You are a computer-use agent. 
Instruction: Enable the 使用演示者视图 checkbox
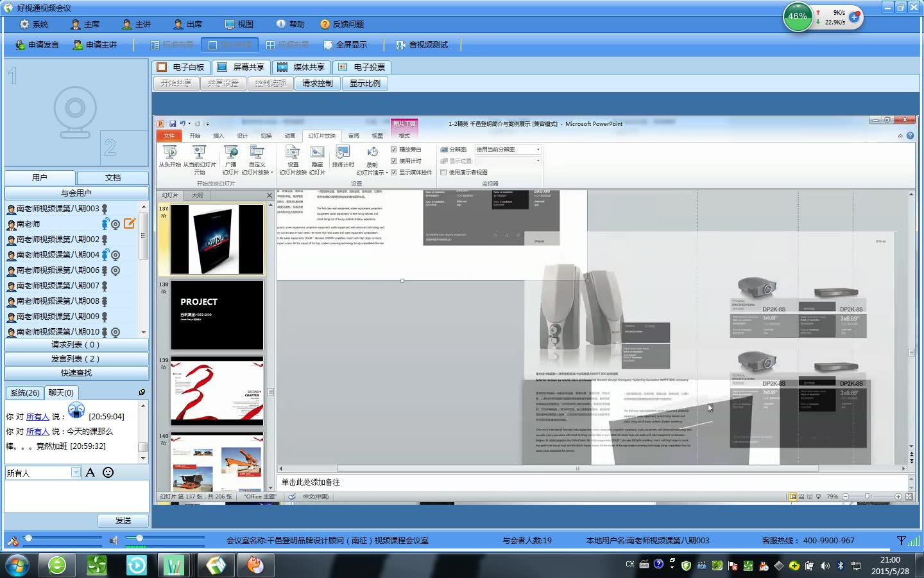(x=443, y=172)
